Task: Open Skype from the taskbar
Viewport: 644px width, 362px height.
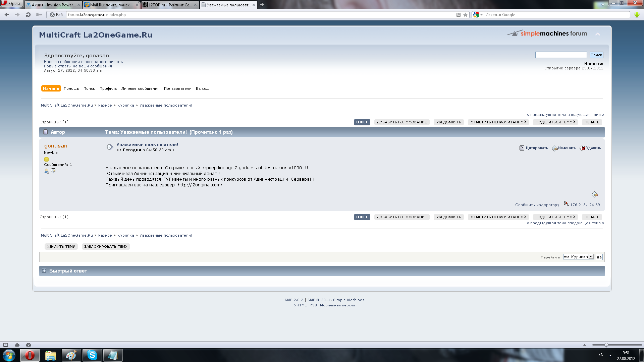Action: tap(92, 355)
